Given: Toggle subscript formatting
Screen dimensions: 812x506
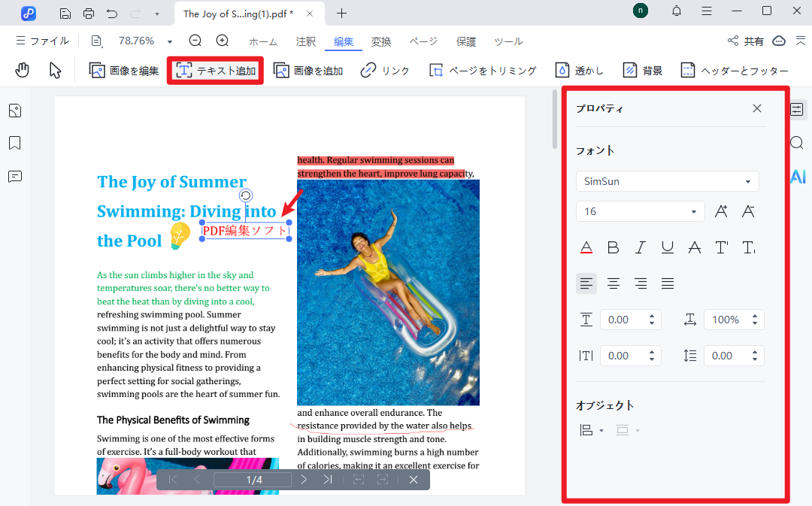Looking at the screenshot, I should (x=749, y=247).
